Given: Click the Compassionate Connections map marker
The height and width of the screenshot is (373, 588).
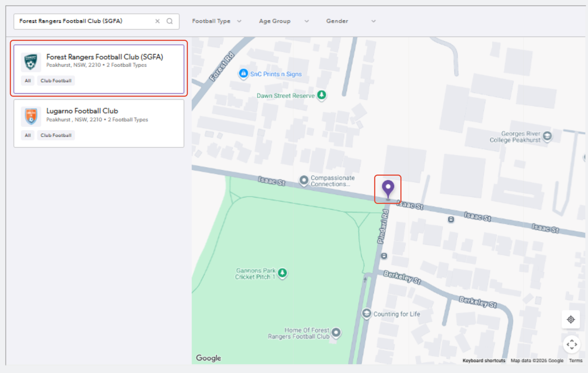Looking at the screenshot, I should (x=304, y=180).
